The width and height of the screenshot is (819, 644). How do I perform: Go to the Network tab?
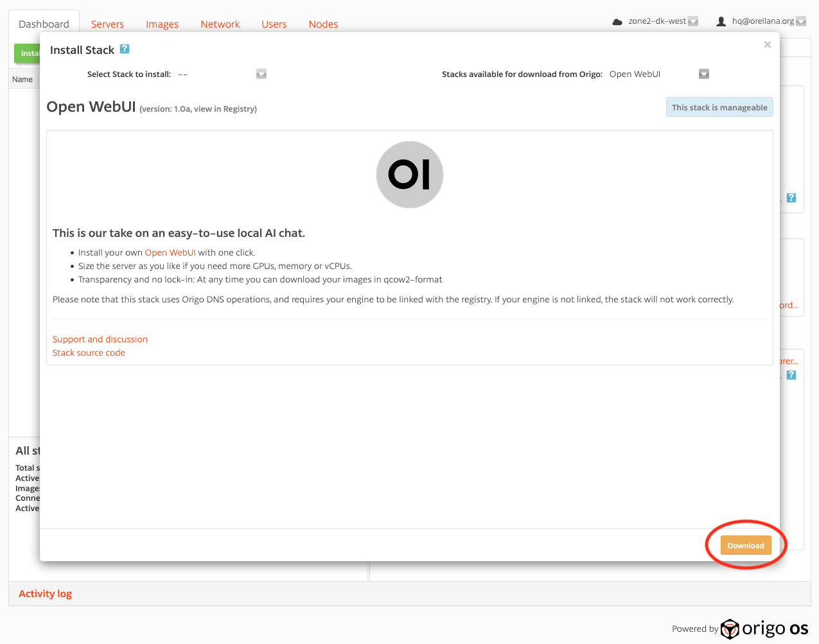click(220, 24)
